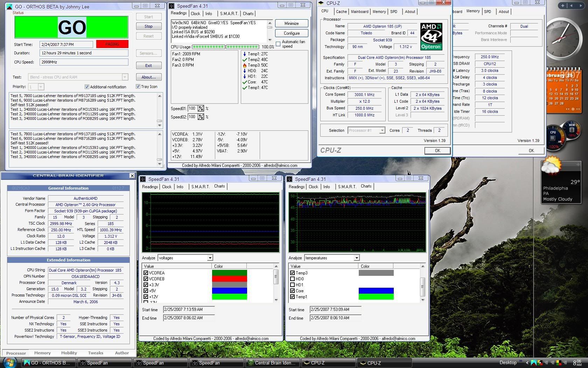Switch to SPD tab in rear CPU-Z window

pos(487,12)
